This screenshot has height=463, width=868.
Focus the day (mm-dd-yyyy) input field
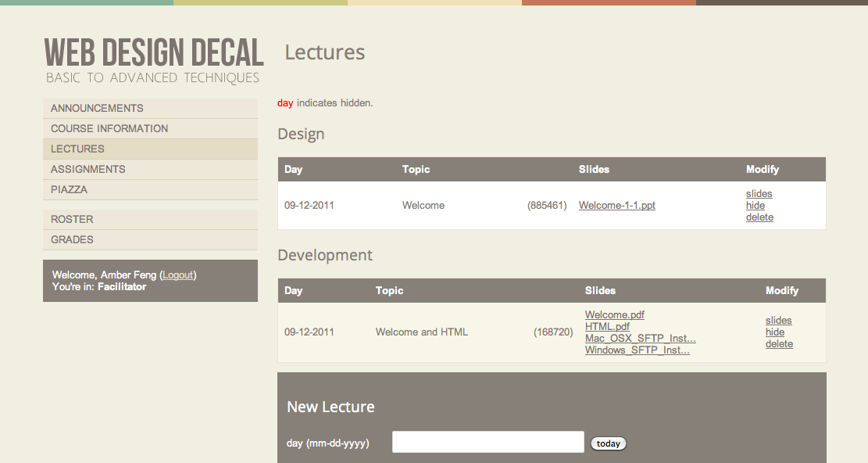click(488, 442)
